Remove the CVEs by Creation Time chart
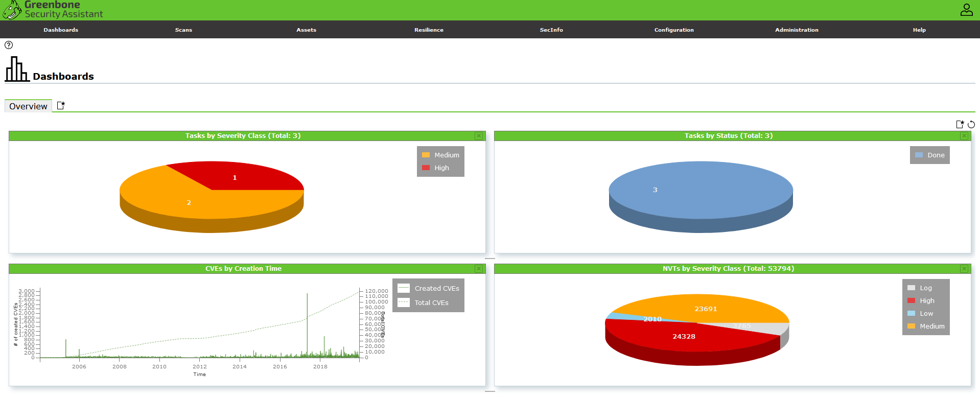The height and width of the screenshot is (397, 980). (x=479, y=269)
